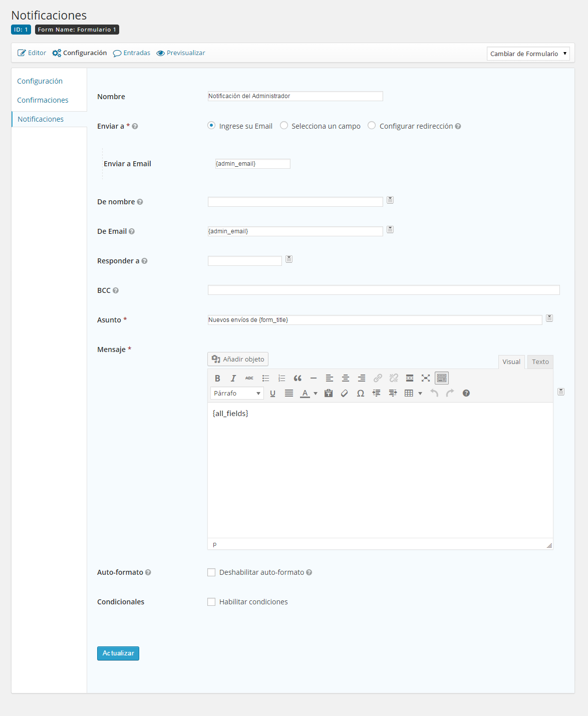This screenshot has height=716, width=588.
Task: Open Confirmaciones in the sidebar
Action: (x=43, y=100)
